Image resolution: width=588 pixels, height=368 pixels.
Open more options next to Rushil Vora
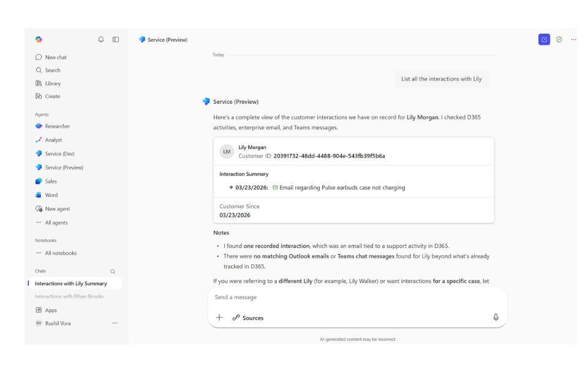click(115, 323)
